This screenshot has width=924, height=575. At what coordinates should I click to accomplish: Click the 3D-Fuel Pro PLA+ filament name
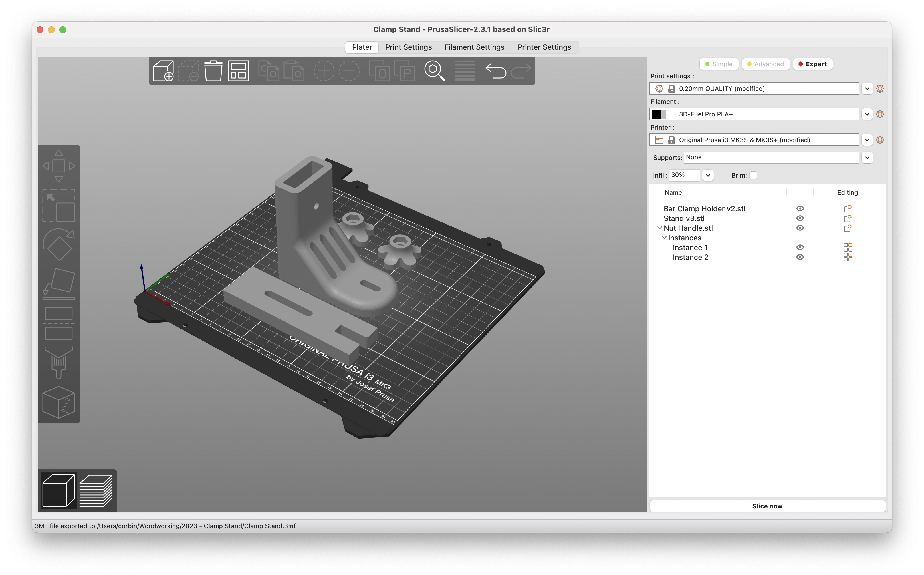tap(705, 114)
